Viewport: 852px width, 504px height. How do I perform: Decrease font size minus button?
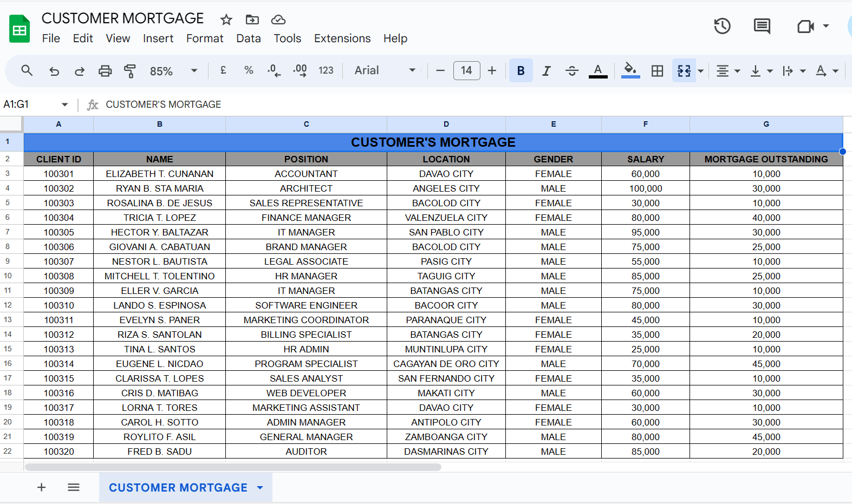click(440, 70)
